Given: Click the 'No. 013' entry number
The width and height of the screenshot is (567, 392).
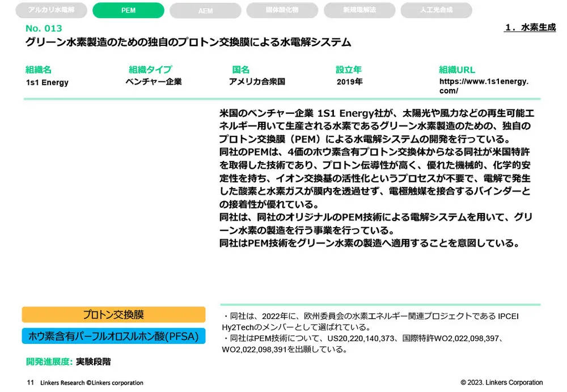Looking at the screenshot, I should tap(44, 28).
